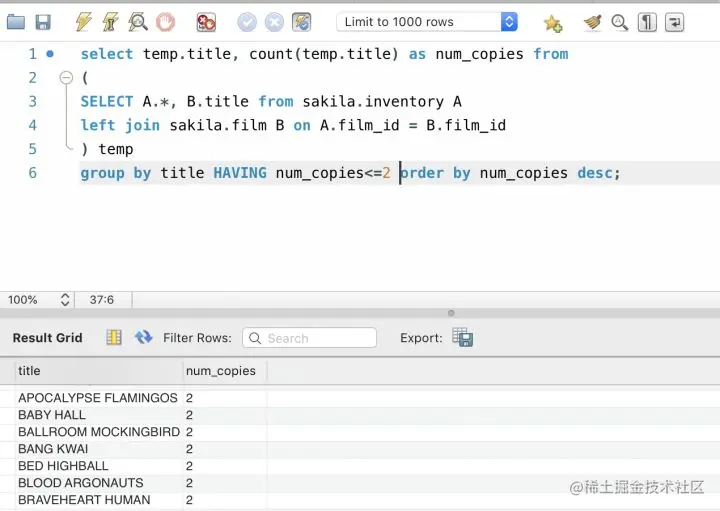Image resolution: width=720 pixels, height=511 pixels.
Task: Click the Result Grid label
Action: click(48, 338)
